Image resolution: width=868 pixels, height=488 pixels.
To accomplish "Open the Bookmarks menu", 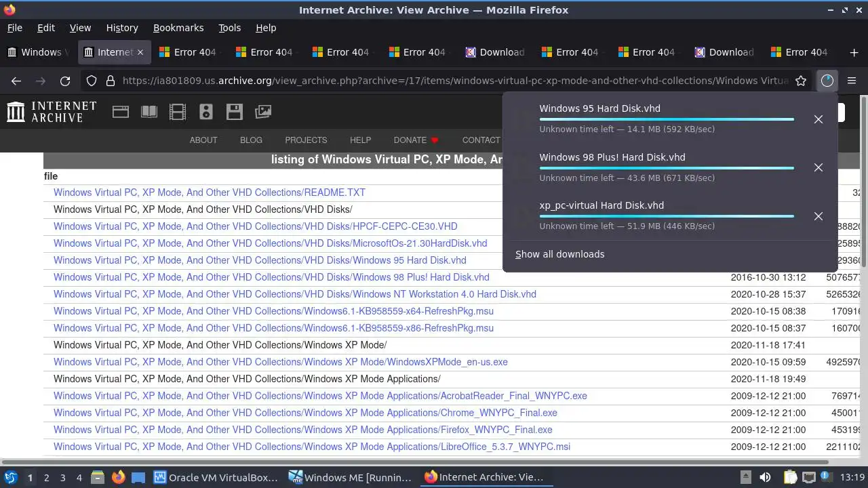I will click(178, 28).
